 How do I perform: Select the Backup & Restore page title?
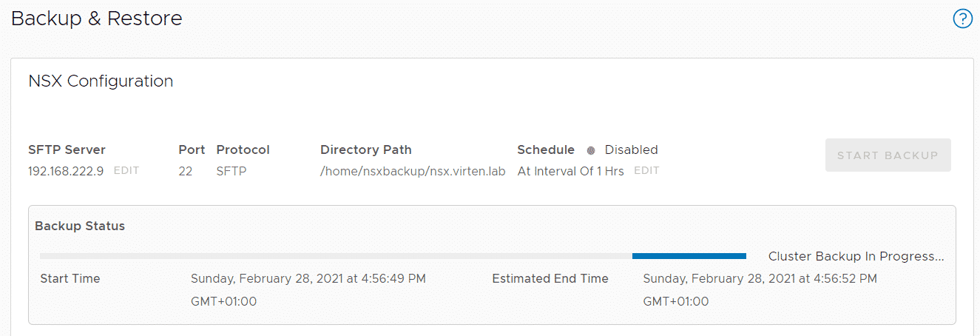point(97,19)
